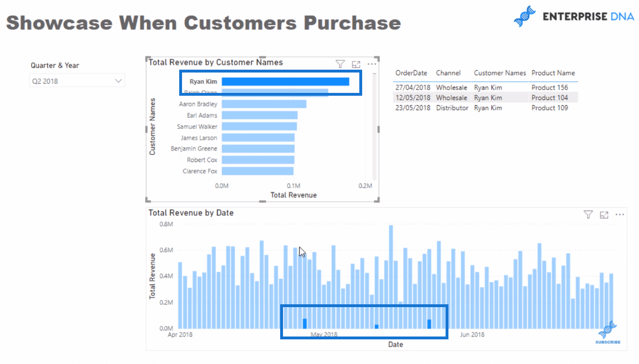Click focus mode icon on Total Revenue by Date
This screenshot has height=364, width=639.
(604, 215)
